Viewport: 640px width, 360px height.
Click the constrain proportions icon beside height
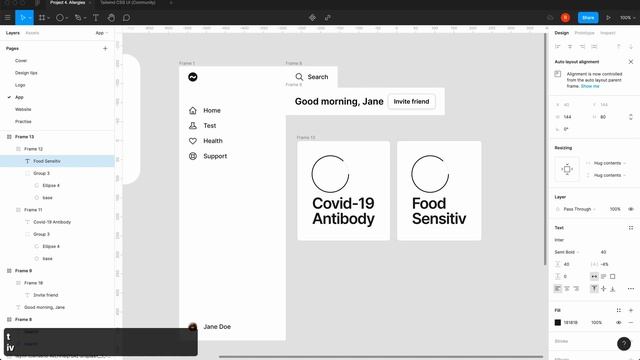(631, 117)
